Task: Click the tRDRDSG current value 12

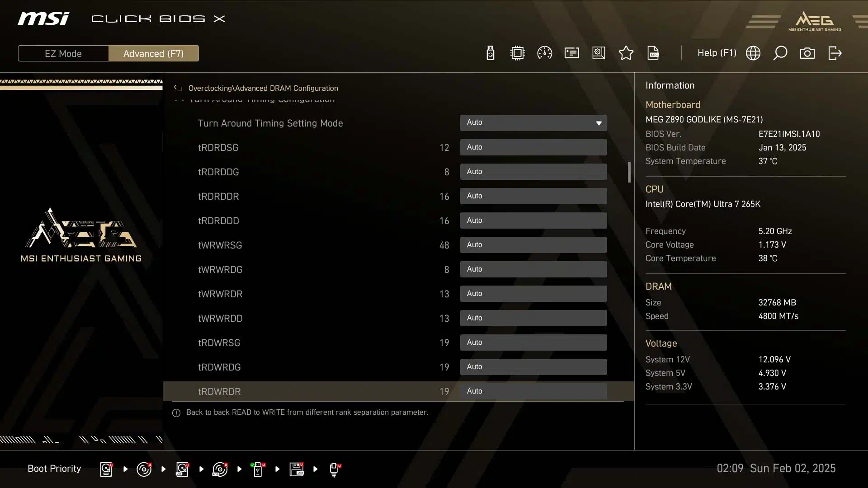Action: tap(444, 148)
